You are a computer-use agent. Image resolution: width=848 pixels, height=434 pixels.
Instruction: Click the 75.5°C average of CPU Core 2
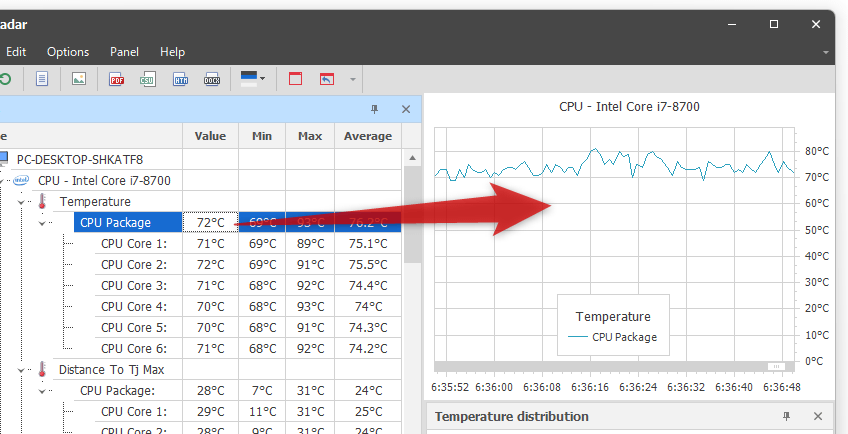368,265
